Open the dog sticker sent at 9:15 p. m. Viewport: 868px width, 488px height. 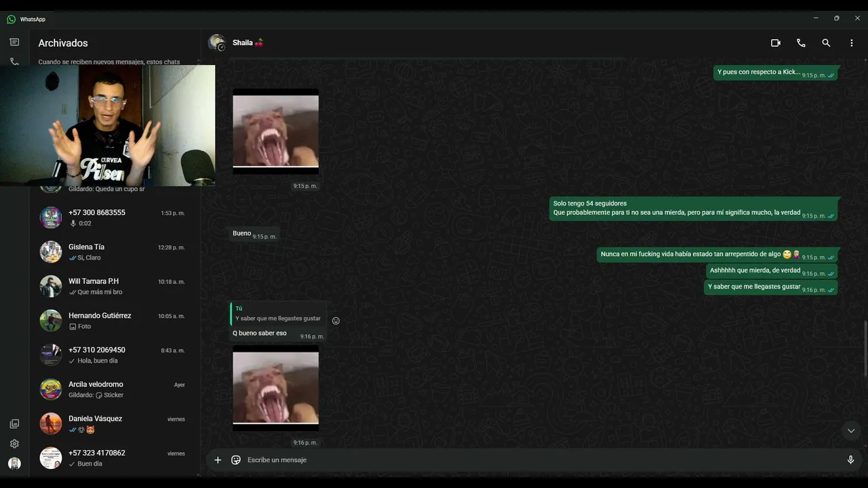point(275,131)
